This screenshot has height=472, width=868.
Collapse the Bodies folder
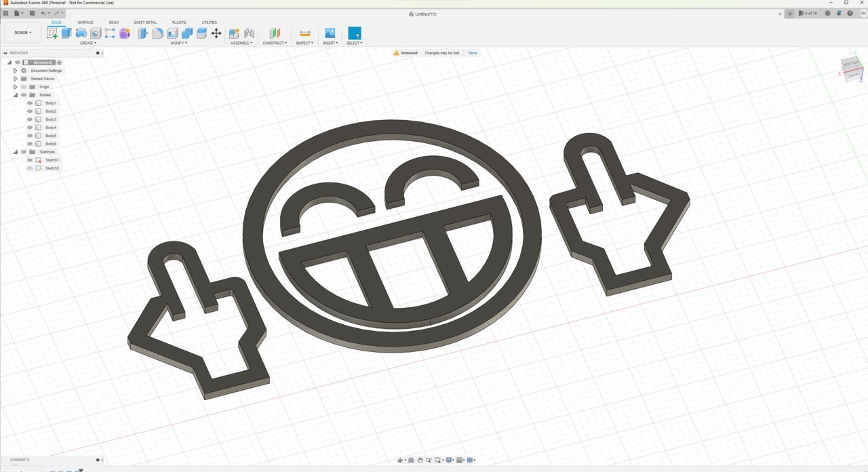[x=15, y=95]
